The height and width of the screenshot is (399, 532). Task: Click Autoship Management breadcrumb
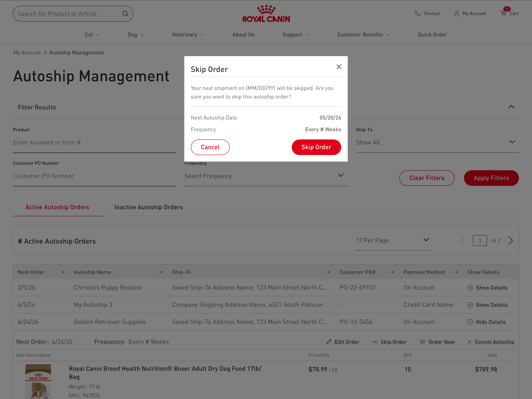pyautogui.click(x=77, y=52)
